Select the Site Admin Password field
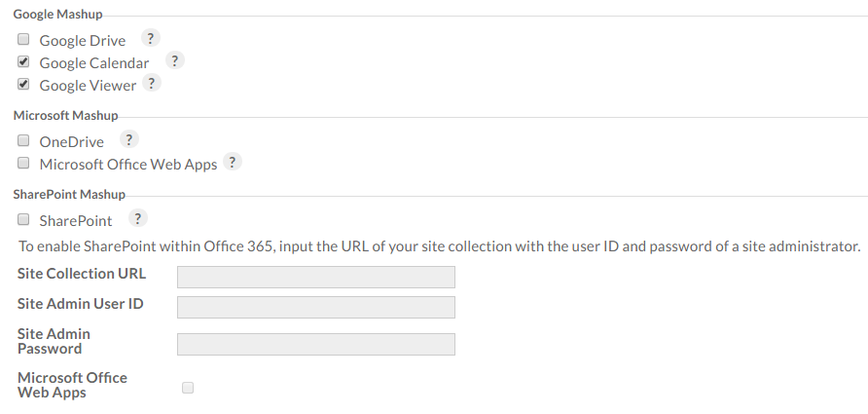This screenshot has height=414, width=868. [x=316, y=345]
